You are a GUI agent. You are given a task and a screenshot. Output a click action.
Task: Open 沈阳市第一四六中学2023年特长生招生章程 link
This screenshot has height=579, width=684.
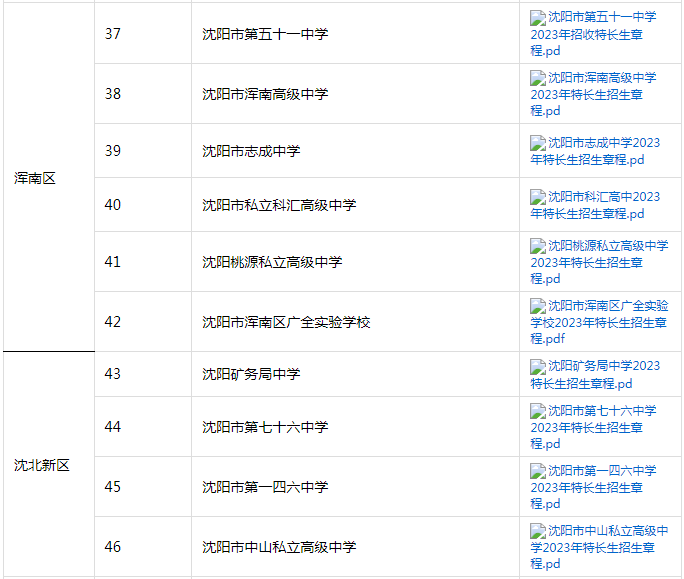[593, 487]
